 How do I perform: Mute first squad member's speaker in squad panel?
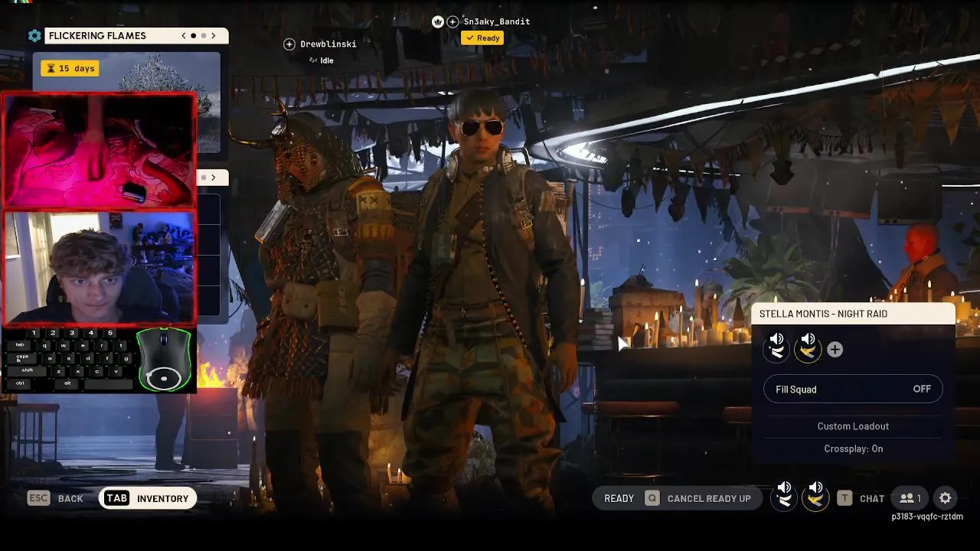(776, 339)
